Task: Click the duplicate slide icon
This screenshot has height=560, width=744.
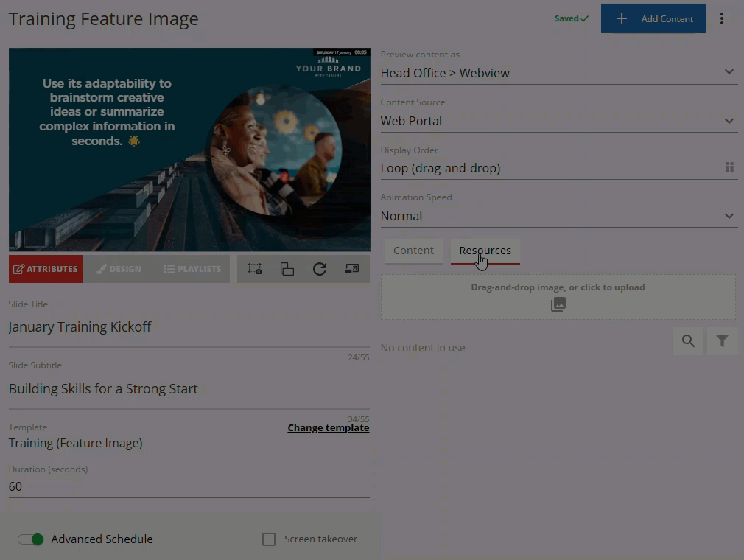Action: (287, 269)
